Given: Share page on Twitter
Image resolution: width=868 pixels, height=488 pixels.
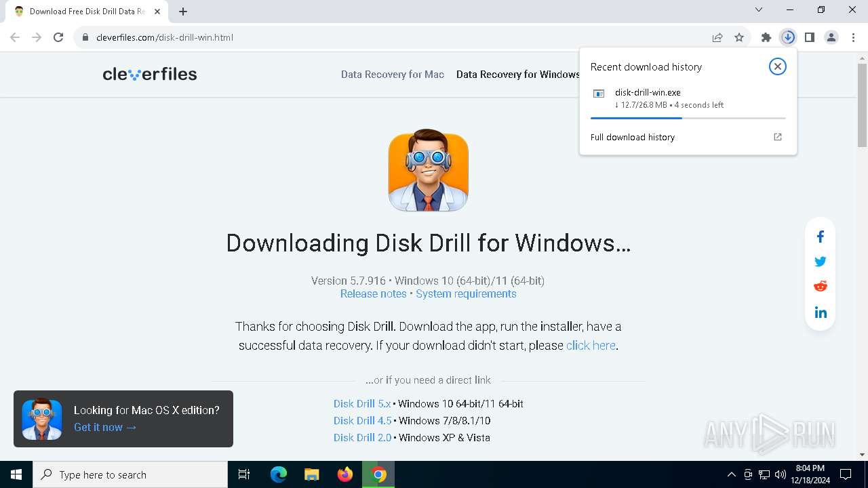Looking at the screenshot, I should [821, 262].
